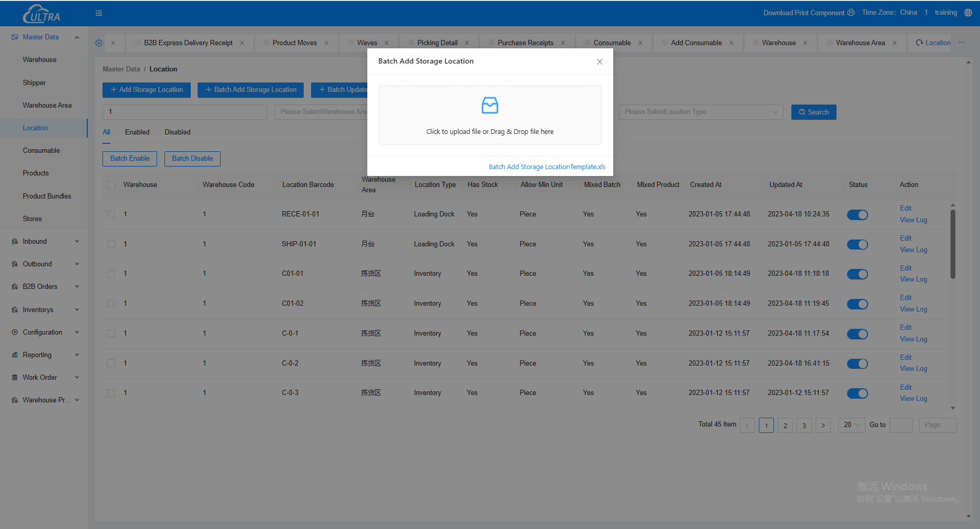980x529 pixels.
Task: Click the location search field containing 1
Action: 184,112
